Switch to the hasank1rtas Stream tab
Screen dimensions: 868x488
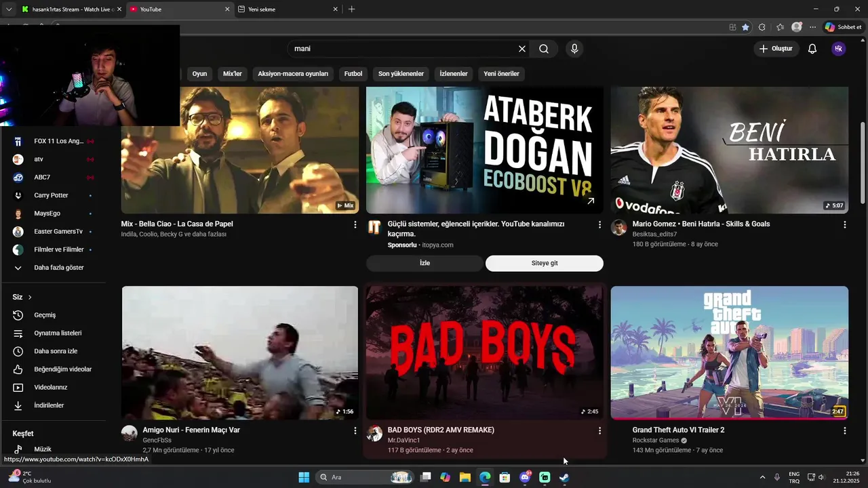pos(71,9)
